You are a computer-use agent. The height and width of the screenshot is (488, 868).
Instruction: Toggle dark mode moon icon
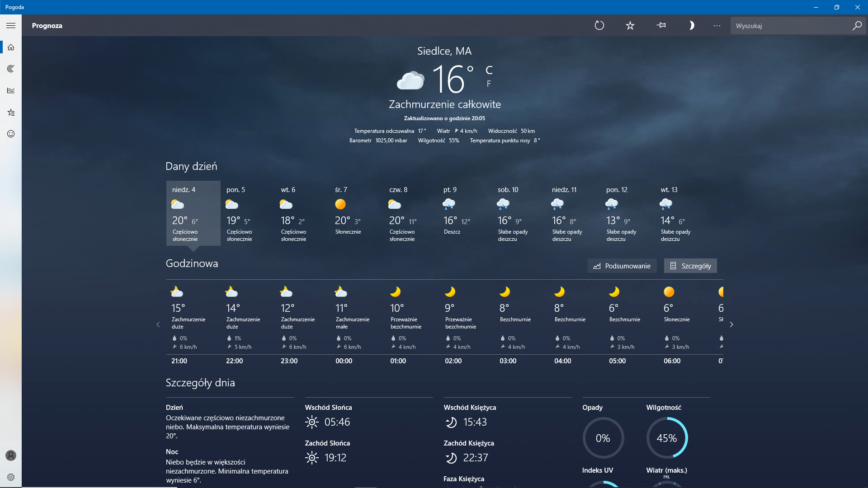[x=691, y=26]
